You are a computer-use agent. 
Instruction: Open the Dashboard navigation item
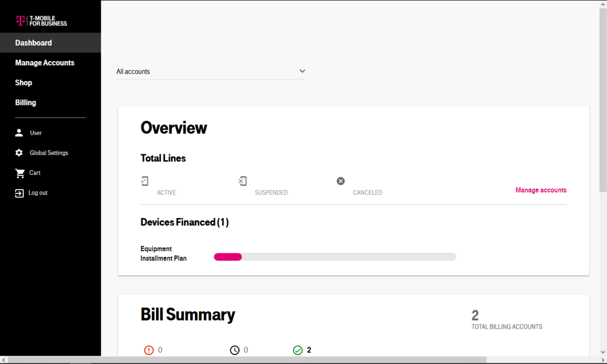33,43
